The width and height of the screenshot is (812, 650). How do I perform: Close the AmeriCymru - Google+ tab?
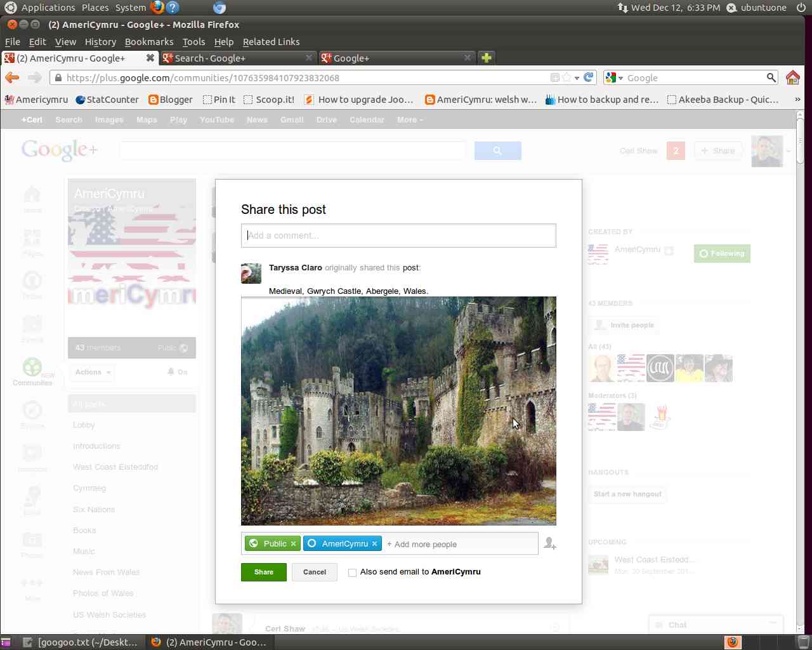(x=150, y=58)
